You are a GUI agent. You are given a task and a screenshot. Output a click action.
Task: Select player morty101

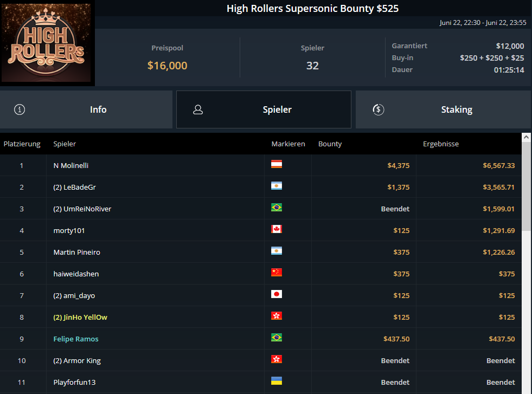click(x=69, y=230)
